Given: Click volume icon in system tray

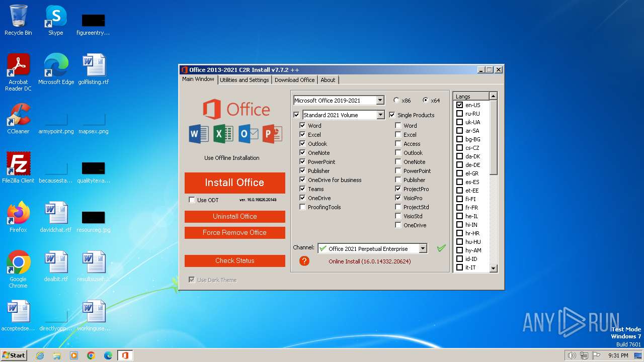Looking at the screenshot, I should [572, 355].
